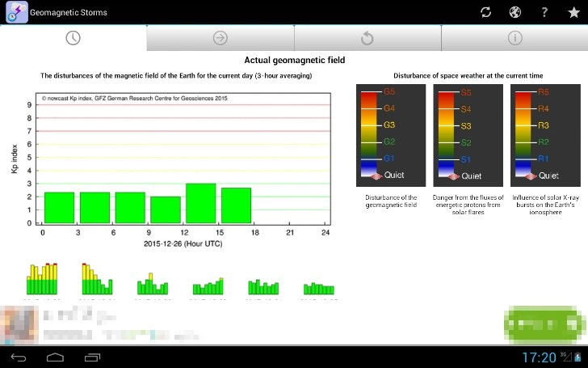Open the help question mark icon
This screenshot has height=368, width=588.
tap(544, 12)
